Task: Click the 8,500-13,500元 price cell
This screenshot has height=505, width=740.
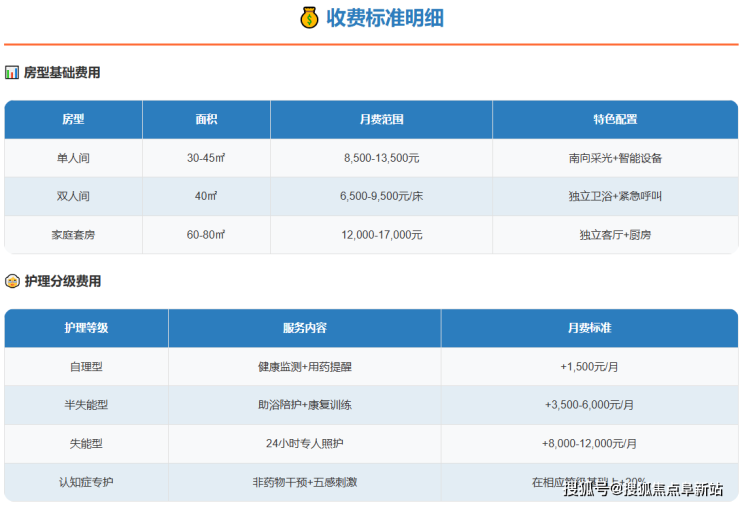Action: [x=381, y=158]
